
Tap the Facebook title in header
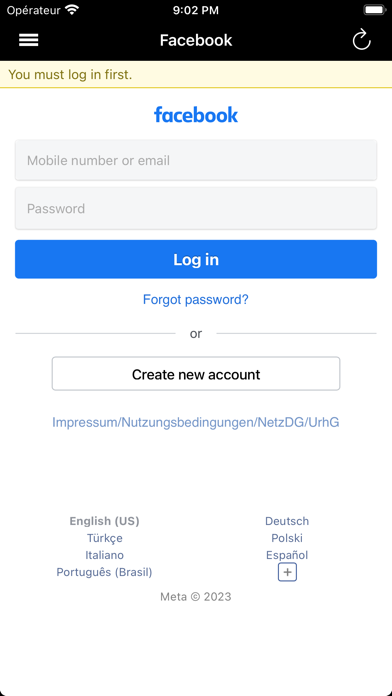pyautogui.click(x=196, y=40)
